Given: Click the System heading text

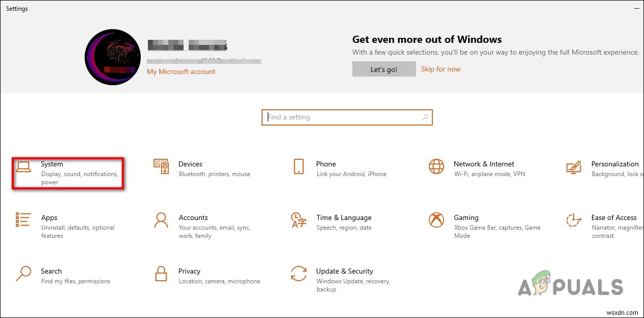Looking at the screenshot, I should click(x=52, y=164).
